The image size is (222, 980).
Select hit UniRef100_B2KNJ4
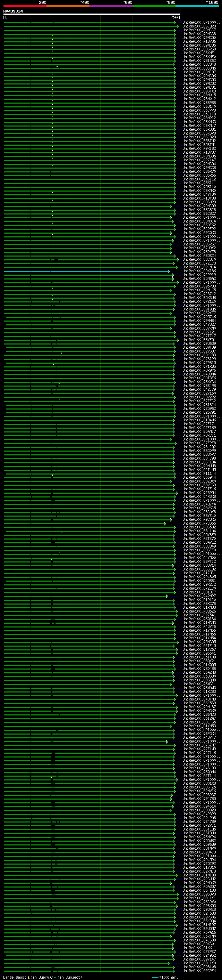[x=199, y=267]
